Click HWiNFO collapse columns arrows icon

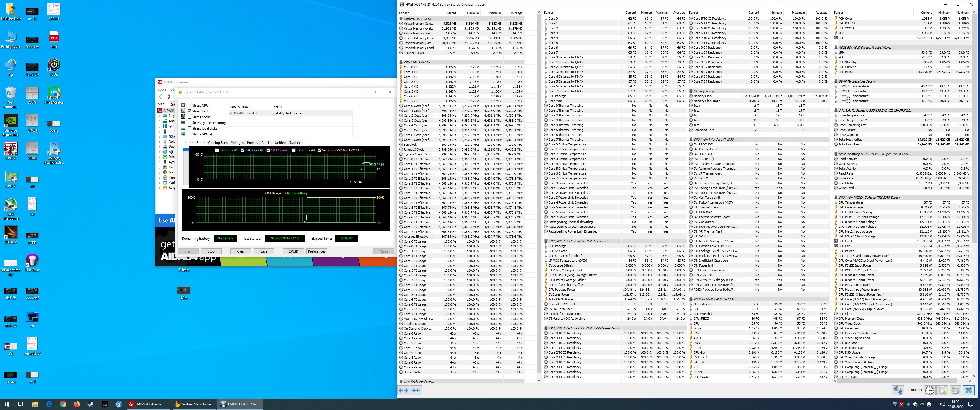click(416, 390)
